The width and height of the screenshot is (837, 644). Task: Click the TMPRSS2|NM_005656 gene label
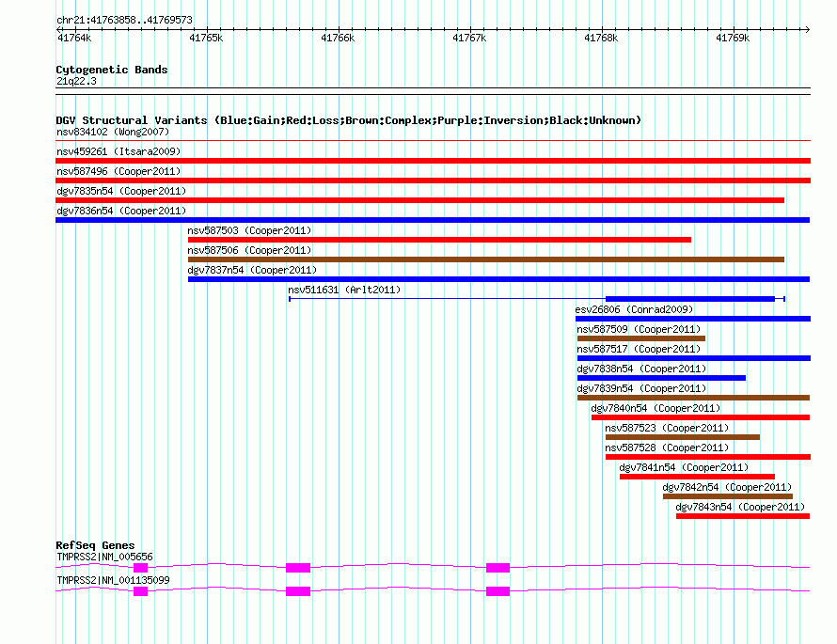point(104,557)
